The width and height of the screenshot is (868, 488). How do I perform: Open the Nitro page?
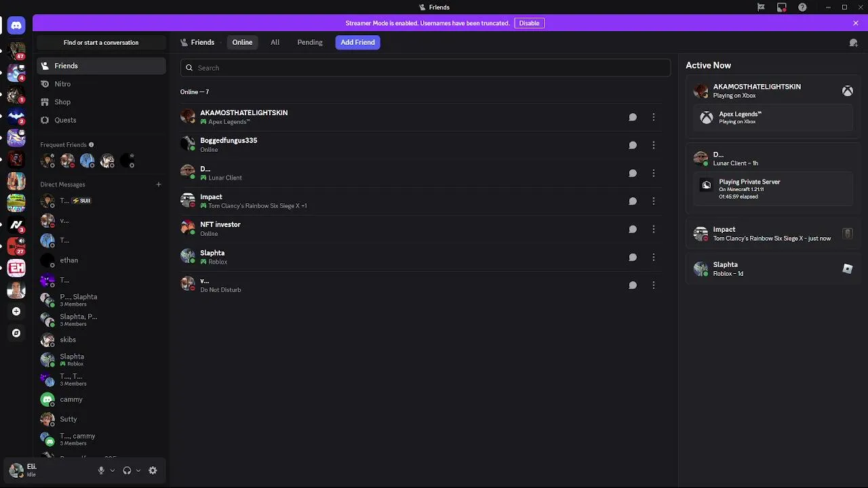pyautogui.click(x=101, y=84)
